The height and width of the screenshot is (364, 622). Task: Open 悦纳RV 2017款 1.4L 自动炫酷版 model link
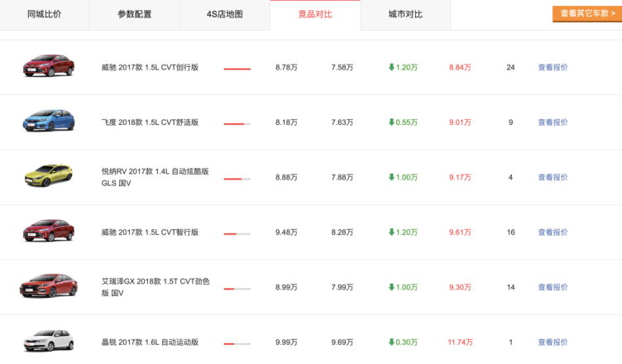click(x=155, y=177)
